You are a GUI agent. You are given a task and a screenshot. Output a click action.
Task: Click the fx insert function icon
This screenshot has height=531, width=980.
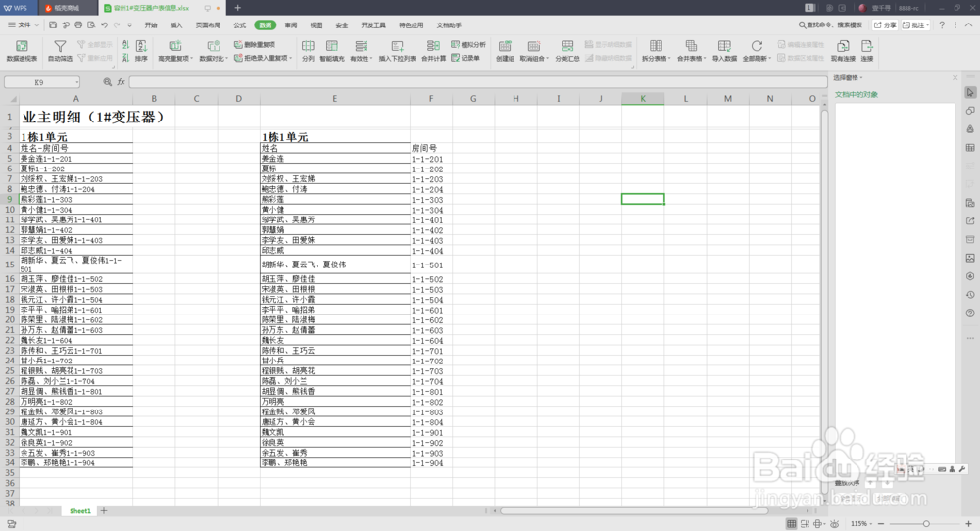coord(122,82)
